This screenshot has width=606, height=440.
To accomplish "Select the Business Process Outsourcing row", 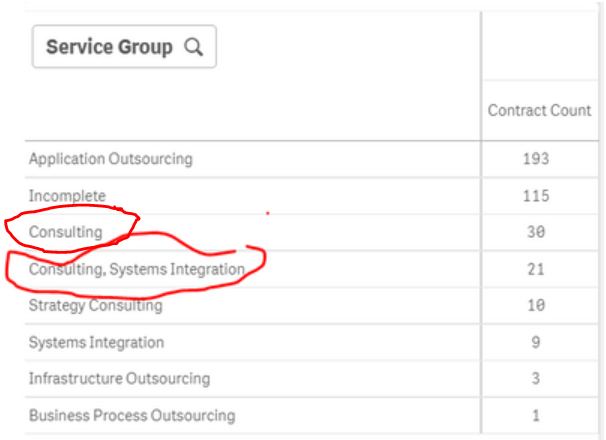I will tap(132, 415).
